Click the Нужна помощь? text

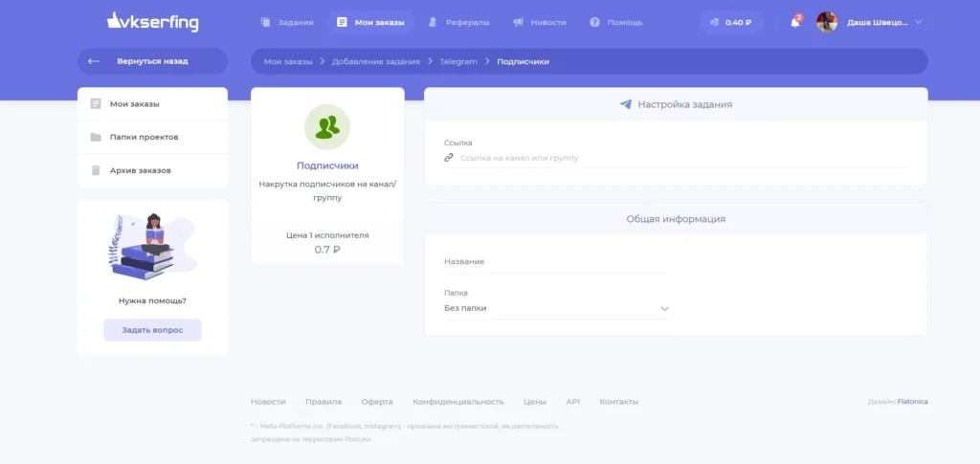(x=152, y=300)
